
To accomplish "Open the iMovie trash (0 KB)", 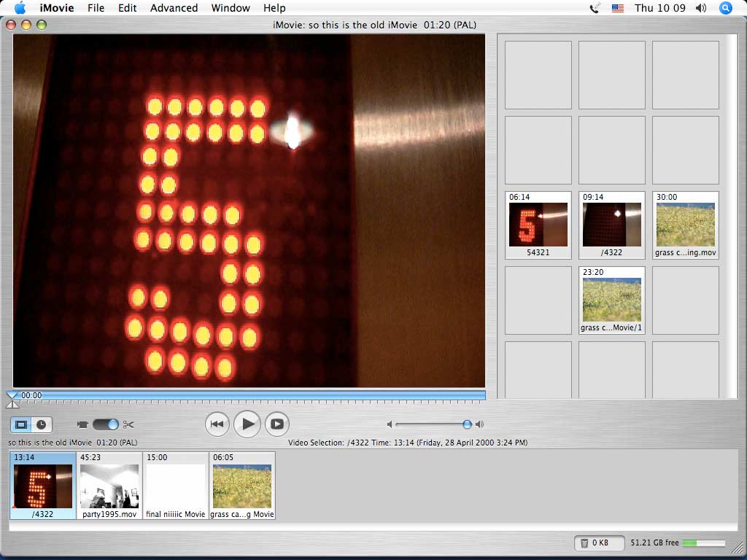I will (x=600, y=542).
